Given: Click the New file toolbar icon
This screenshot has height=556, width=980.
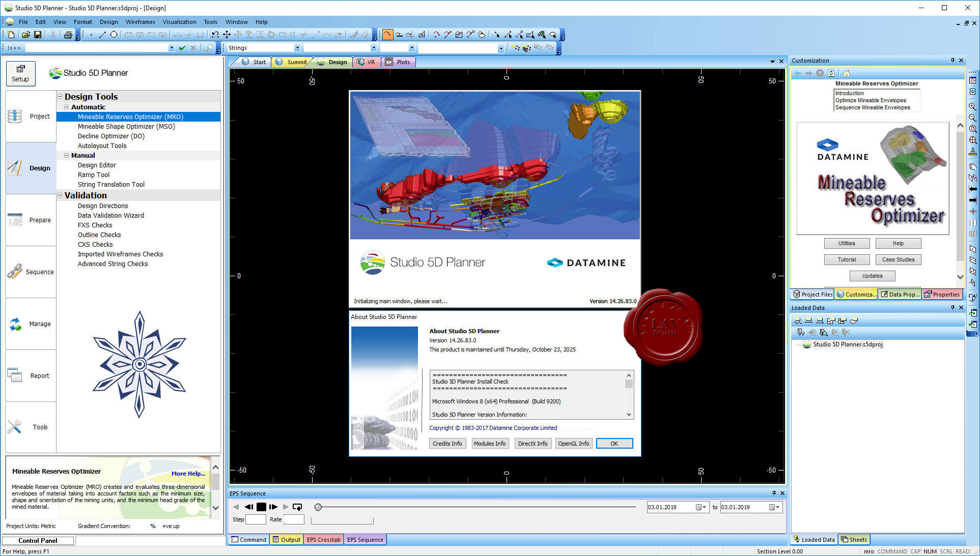Looking at the screenshot, I should [11, 35].
